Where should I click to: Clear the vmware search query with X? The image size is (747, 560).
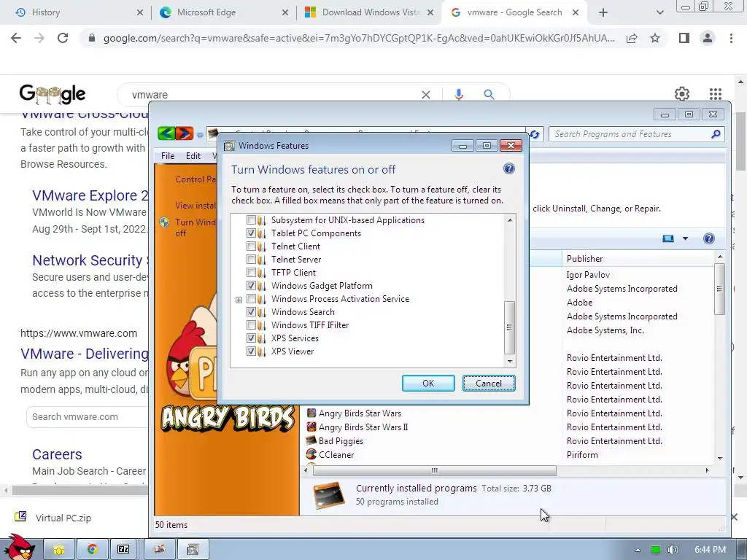click(x=426, y=95)
